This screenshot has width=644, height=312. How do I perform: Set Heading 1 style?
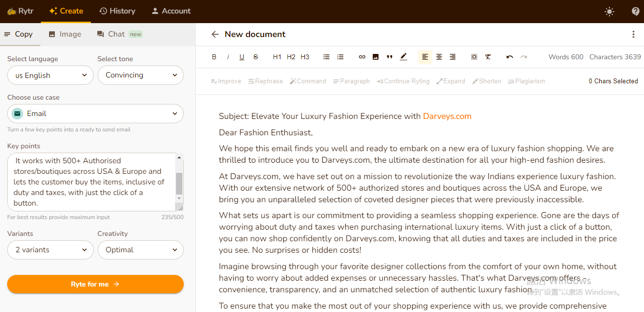coord(277,57)
